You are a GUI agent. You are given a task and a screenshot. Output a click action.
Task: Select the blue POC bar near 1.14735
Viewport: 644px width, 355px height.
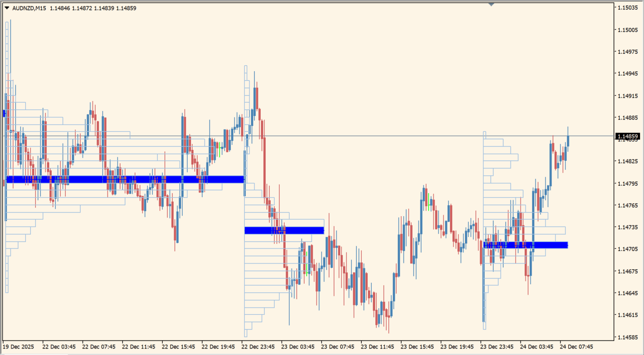(x=284, y=230)
